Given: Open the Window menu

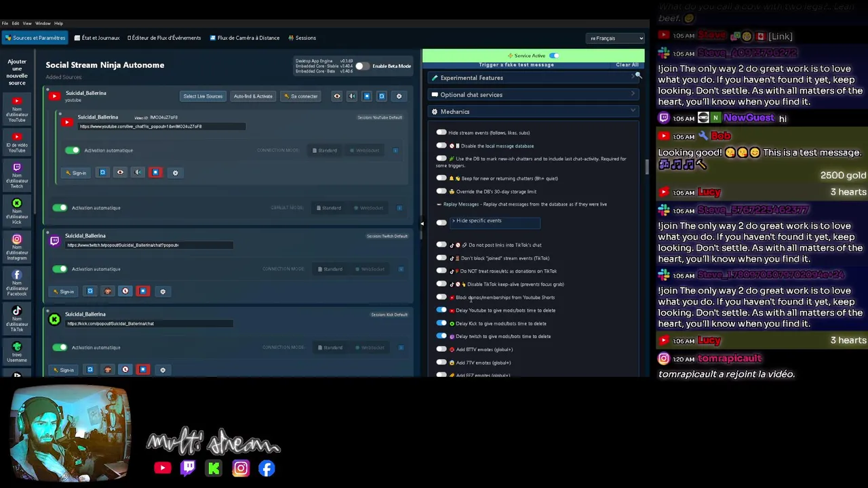Looking at the screenshot, I should tap(42, 24).
